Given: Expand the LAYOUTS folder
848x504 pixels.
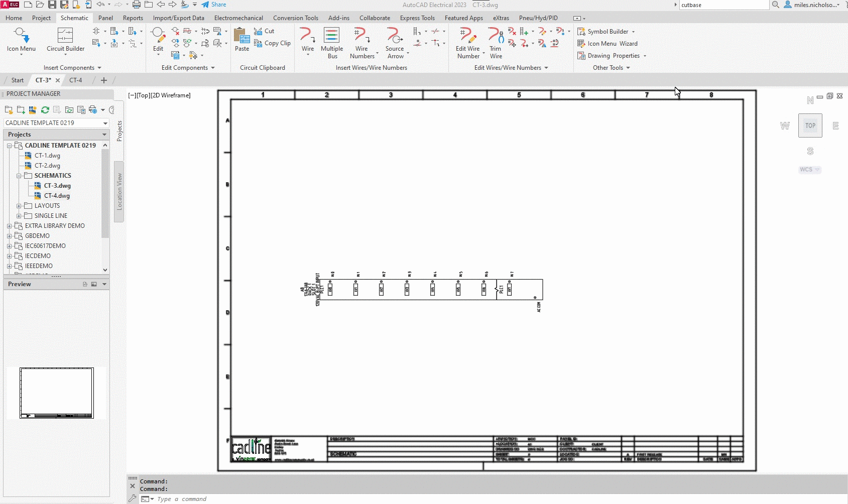Looking at the screenshot, I should [x=19, y=206].
